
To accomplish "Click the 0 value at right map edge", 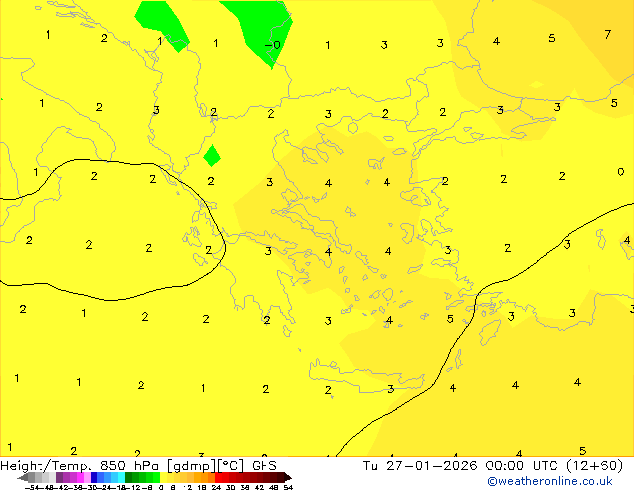I will coord(621,172).
